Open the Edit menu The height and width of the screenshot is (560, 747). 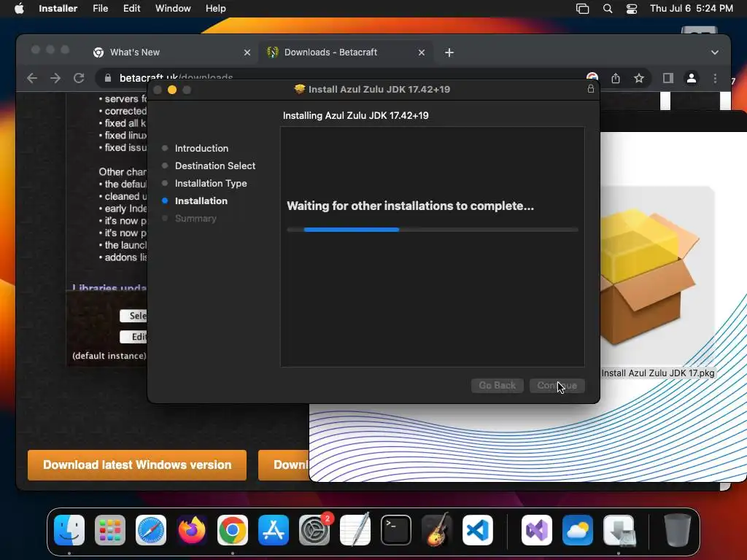(131, 9)
